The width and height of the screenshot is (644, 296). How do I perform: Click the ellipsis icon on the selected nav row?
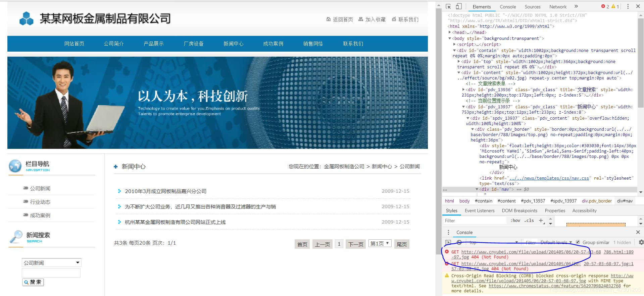tap(445, 190)
